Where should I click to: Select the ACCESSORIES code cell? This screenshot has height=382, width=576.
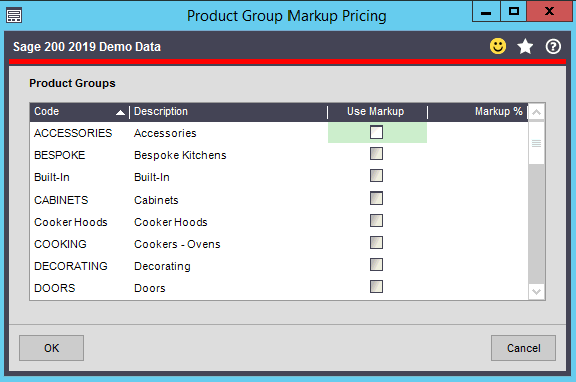point(80,133)
